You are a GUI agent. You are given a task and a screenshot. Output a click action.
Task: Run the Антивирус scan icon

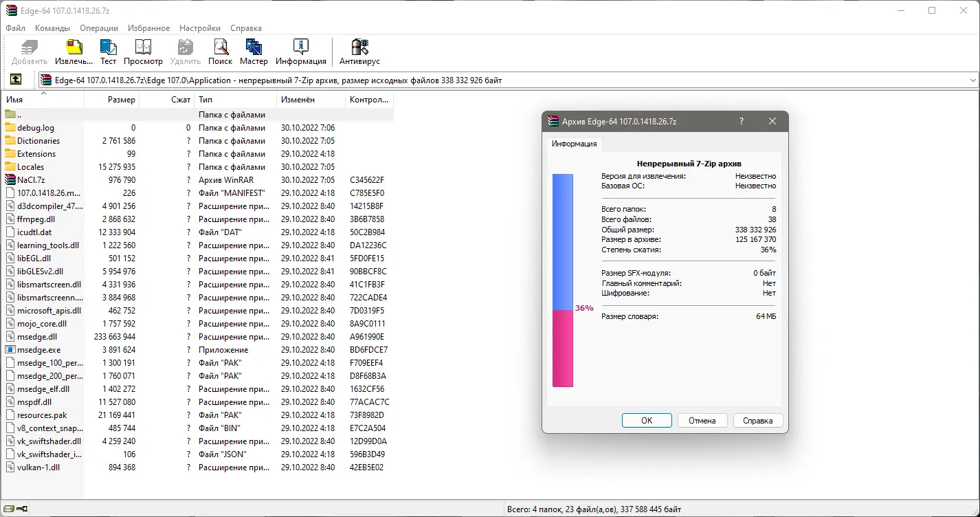pyautogui.click(x=359, y=48)
